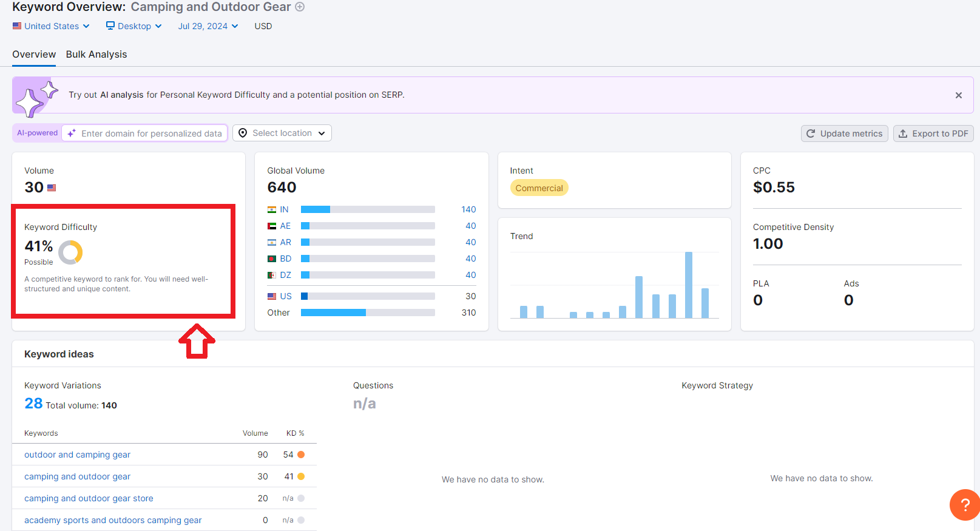Click the US flag next to Volume
The image size is (980, 531).
[52, 188]
